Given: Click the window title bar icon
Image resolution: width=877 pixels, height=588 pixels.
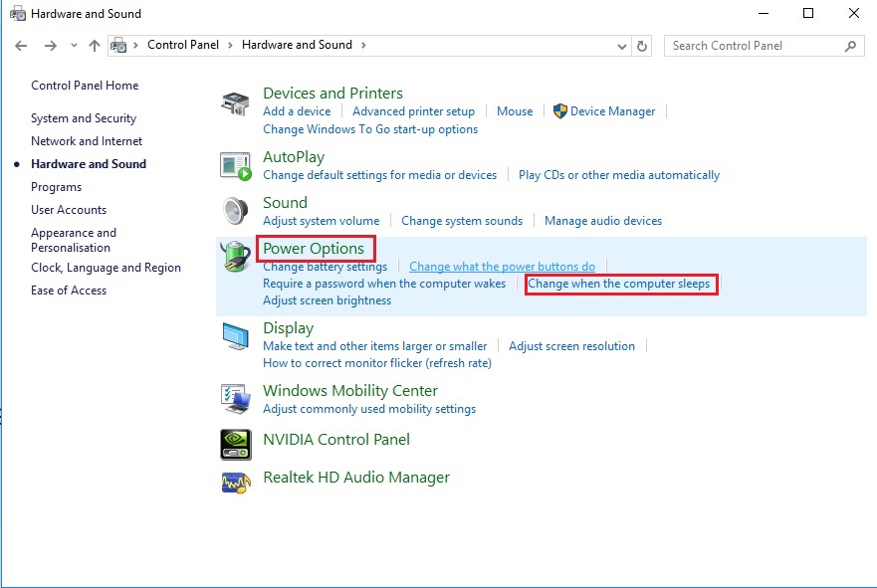Looking at the screenshot, I should (x=18, y=13).
